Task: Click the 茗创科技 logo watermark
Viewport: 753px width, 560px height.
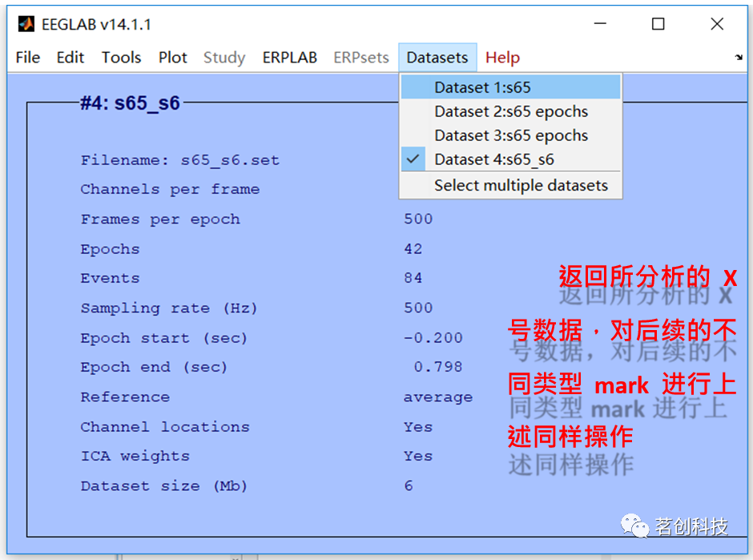Action: 679,526
